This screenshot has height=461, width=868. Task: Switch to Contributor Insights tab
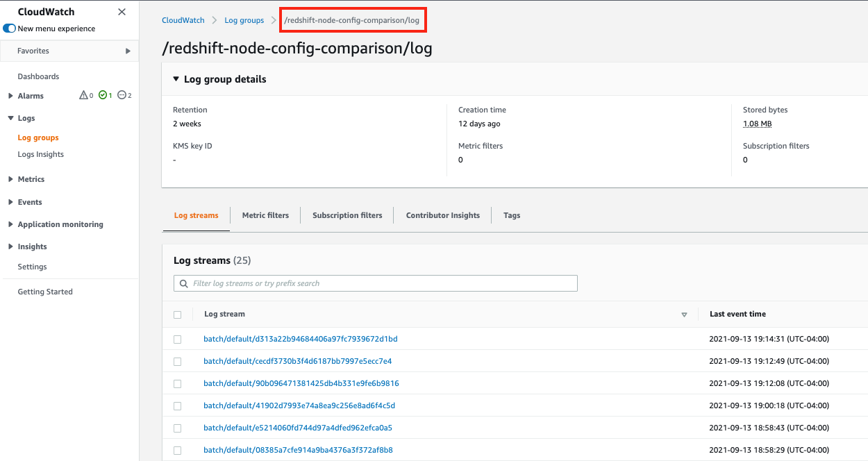(443, 215)
